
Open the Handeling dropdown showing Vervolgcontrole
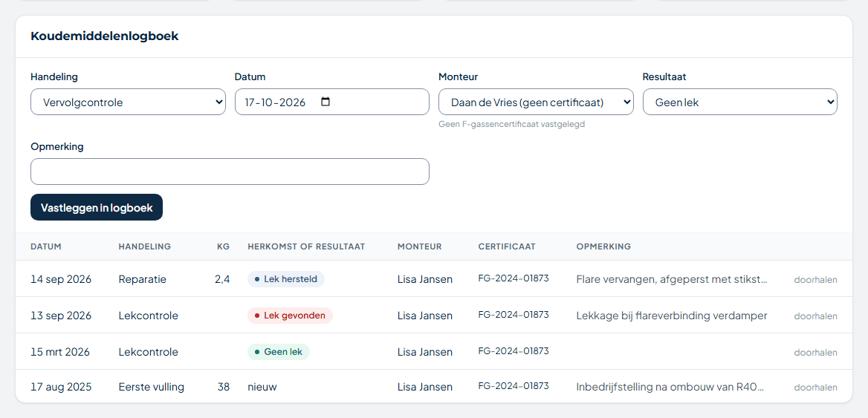coord(128,102)
